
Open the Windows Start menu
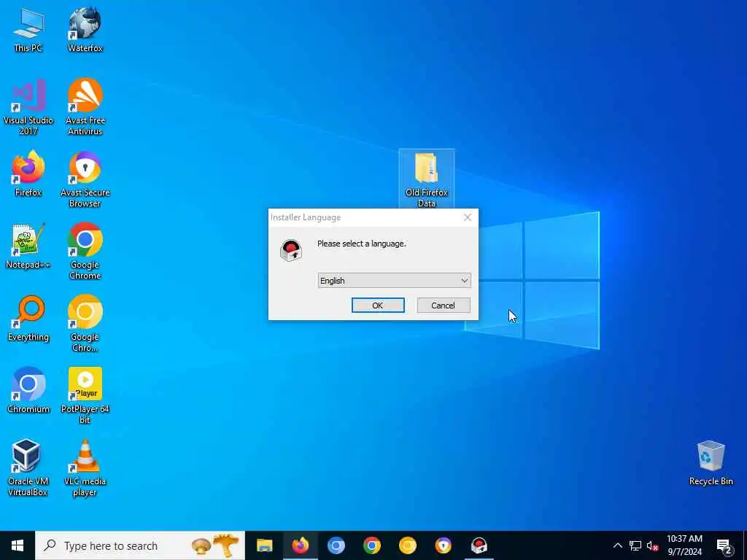[x=18, y=545]
